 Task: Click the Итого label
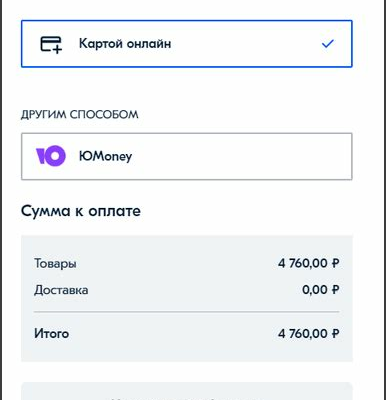(52, 334)
